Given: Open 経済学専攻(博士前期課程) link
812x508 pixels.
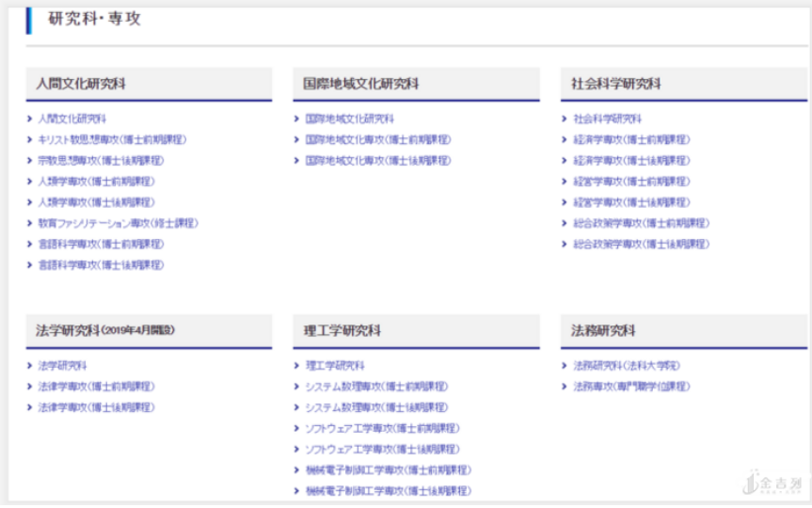Looking at the screenshot, I should tap(631, 140).
